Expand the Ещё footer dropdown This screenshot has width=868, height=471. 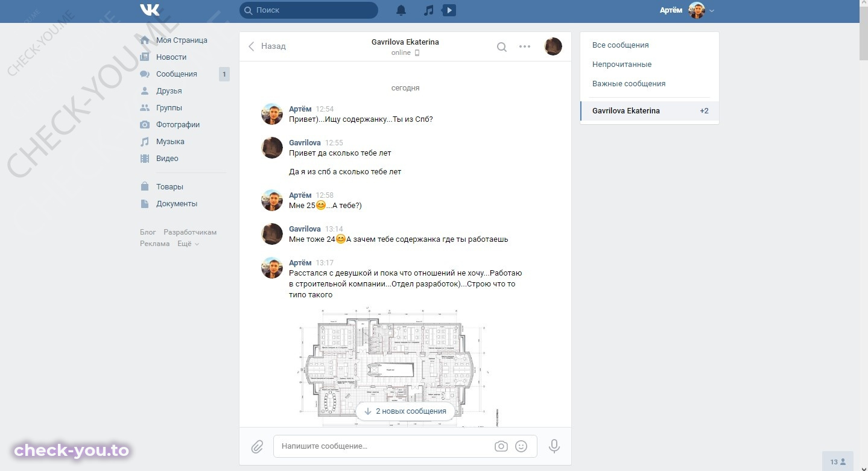(x=188, y=244)
